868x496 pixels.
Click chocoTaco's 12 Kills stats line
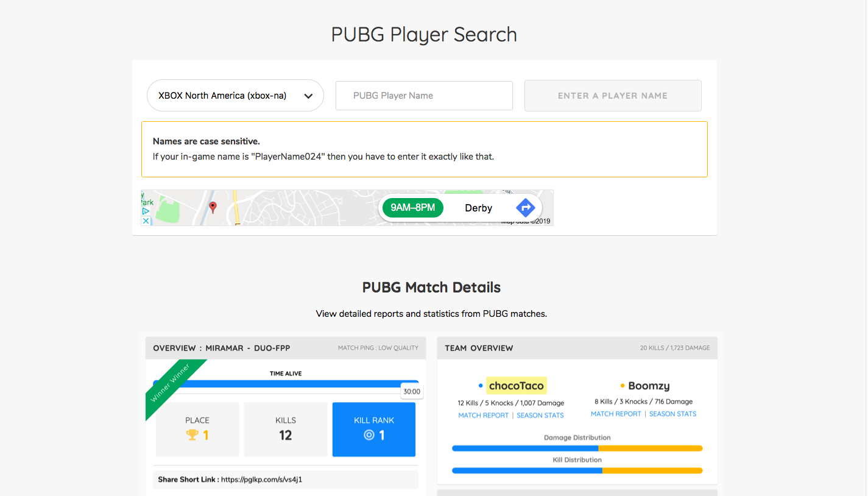coord(511,403)
